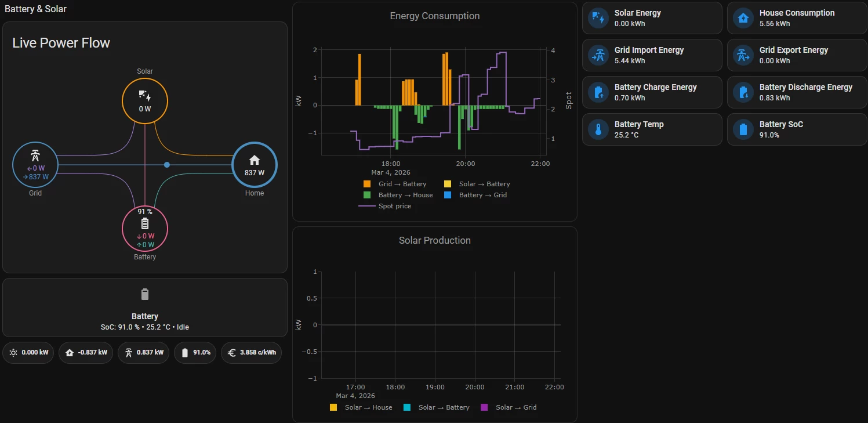Click the Battery SoC icon
The width and height of the screenshot is (868, 423).
coord(743,129)
